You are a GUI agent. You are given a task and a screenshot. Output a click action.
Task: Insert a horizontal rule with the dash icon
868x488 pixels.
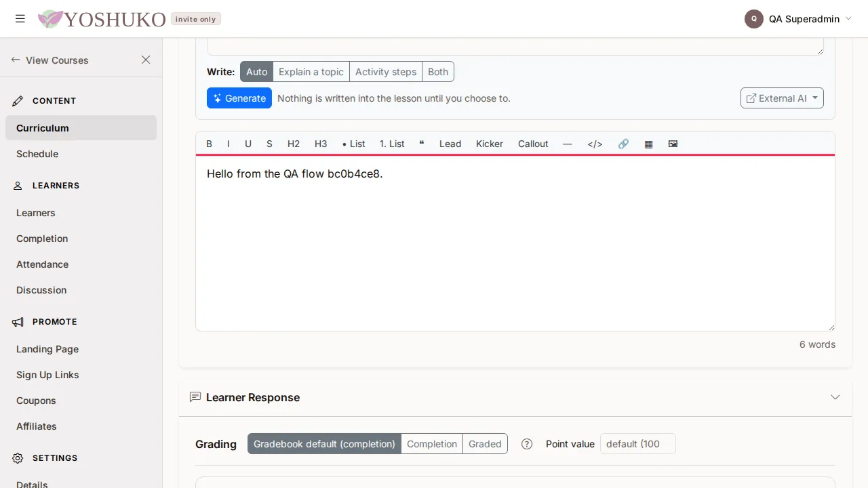pos(568,144)
